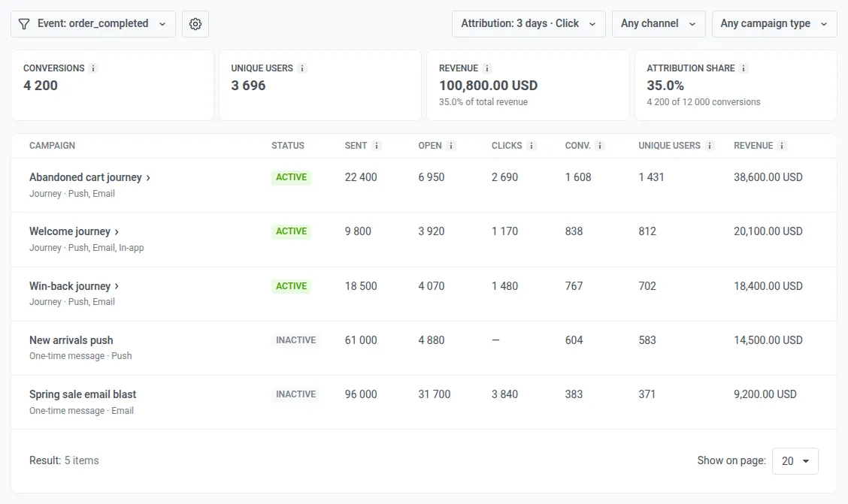848x504 pixels.
Task: Select revenue 14,500.00 USD
Action: pyautogui.click(x=768, y=340)
